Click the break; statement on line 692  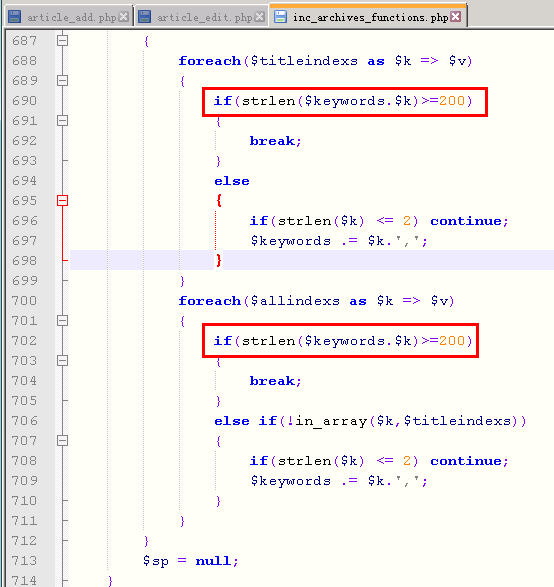(x=276, y=141)
